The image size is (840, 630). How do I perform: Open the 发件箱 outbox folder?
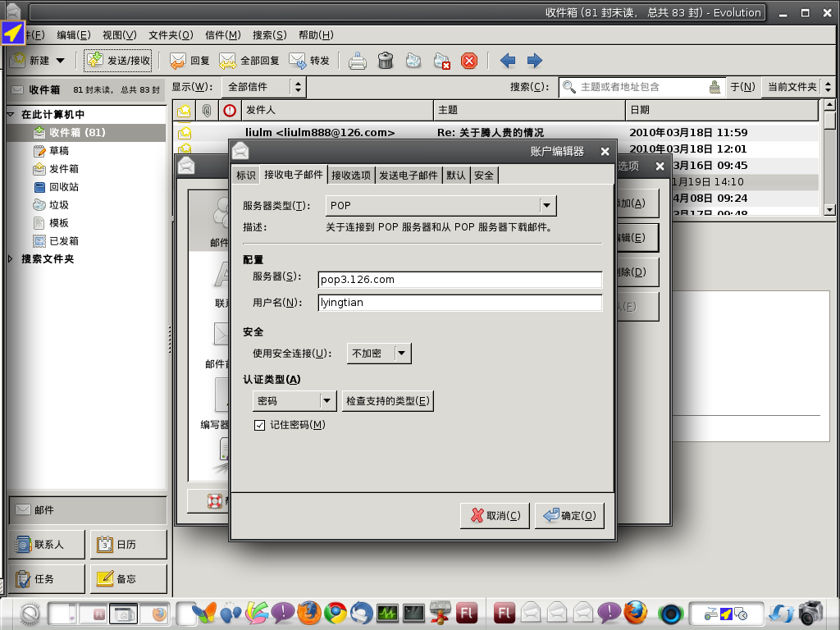point(56,169)
